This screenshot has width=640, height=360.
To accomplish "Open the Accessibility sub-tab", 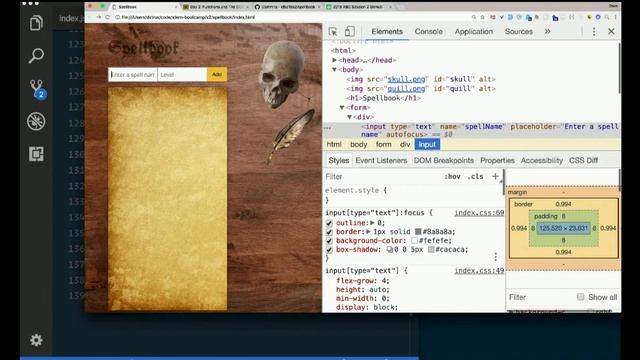I will point(542,160).
